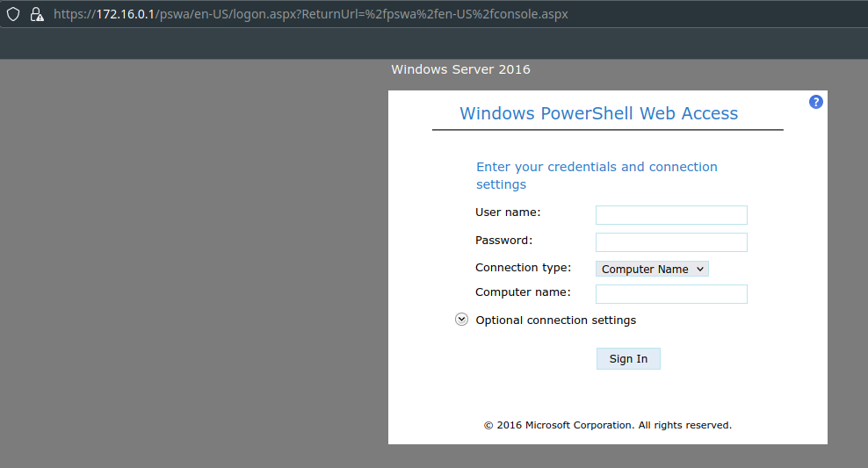Click into the Password input field
Screen dimensions: 868x468
(671, 242)
